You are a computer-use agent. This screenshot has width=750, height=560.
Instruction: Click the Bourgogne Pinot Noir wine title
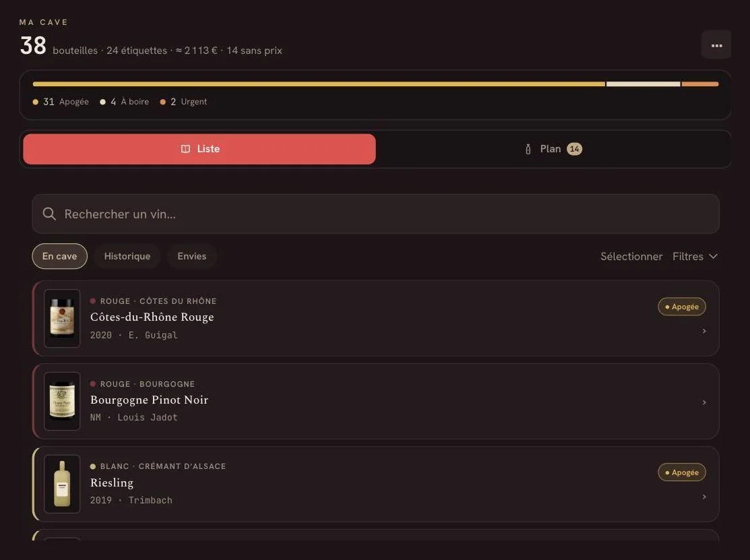(x=149, y=400)
